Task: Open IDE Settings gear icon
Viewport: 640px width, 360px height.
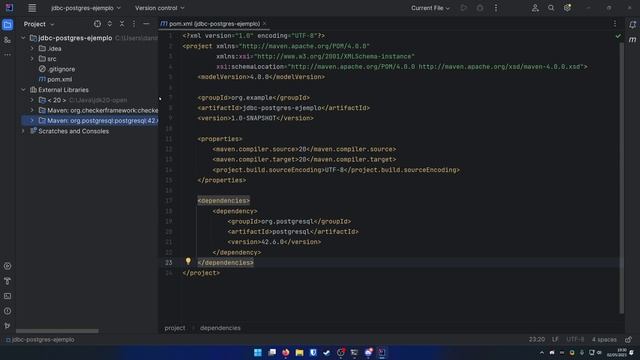Action: click(x=567, y=8)
